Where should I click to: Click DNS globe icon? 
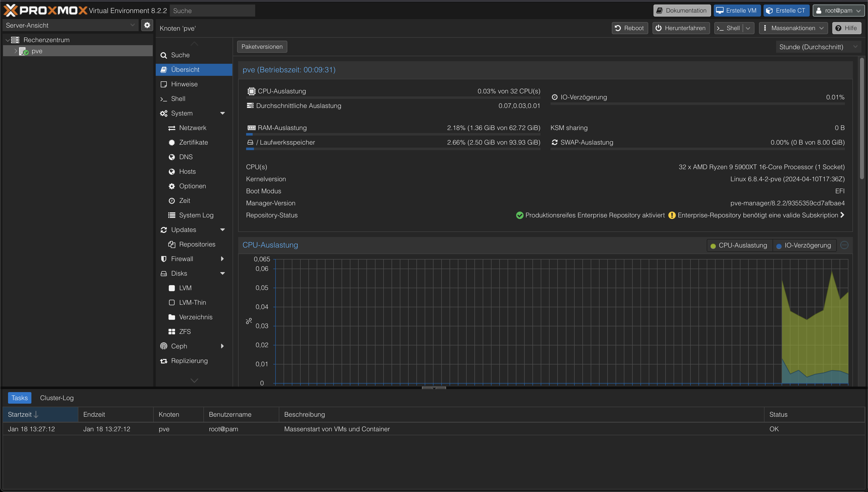[x=172, y=157]
